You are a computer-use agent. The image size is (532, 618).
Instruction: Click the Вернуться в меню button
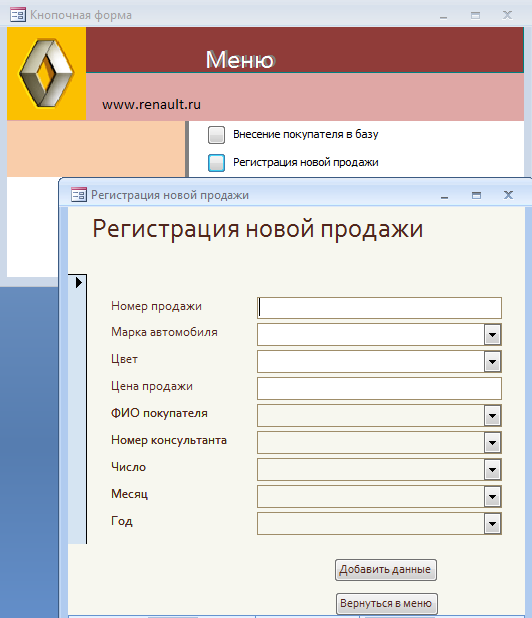pyautogui.click(x=386, y=603)
